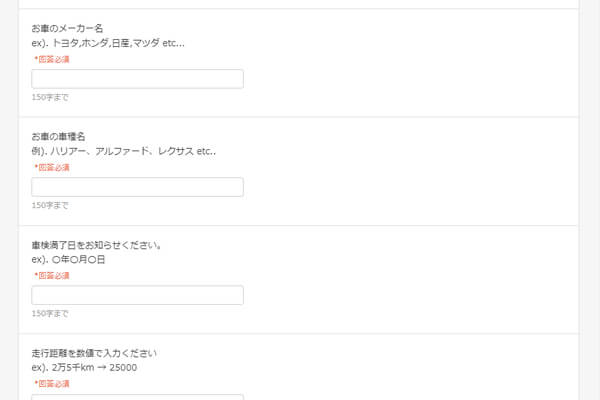Click the red 回答必須 marker under メーカー名

52,60
